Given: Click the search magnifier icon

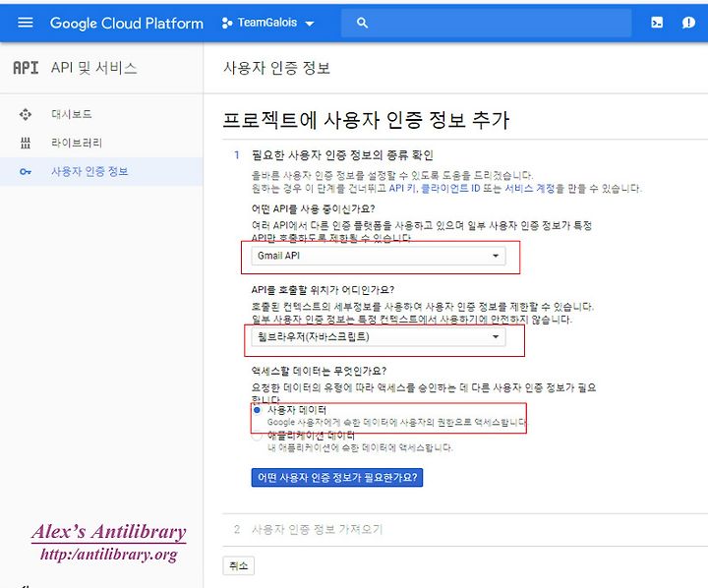Looking at the screenshot, I should coord(362,23).
